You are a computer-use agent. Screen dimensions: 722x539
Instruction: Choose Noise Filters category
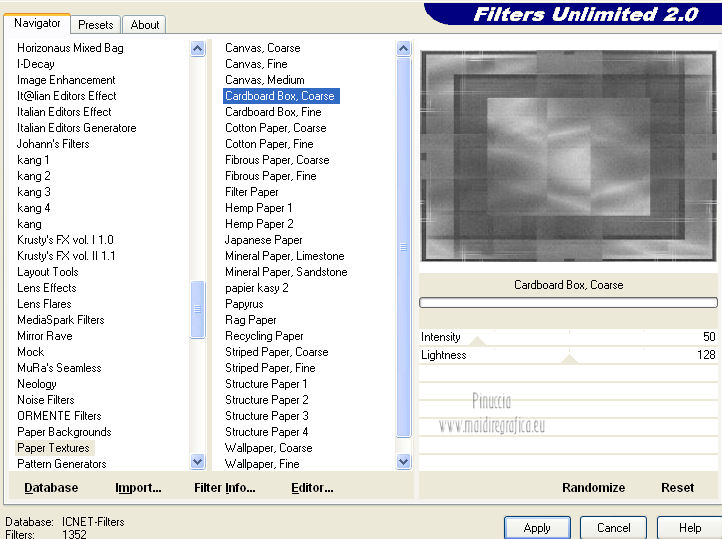point(45,400)
